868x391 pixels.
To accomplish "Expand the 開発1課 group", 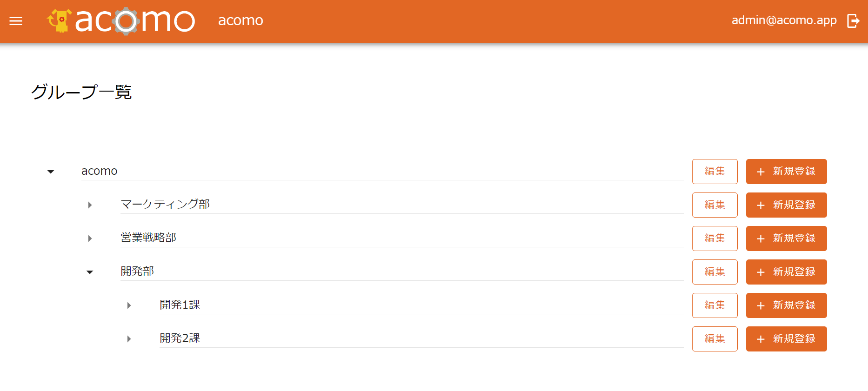I will click(x=129, y=305).
